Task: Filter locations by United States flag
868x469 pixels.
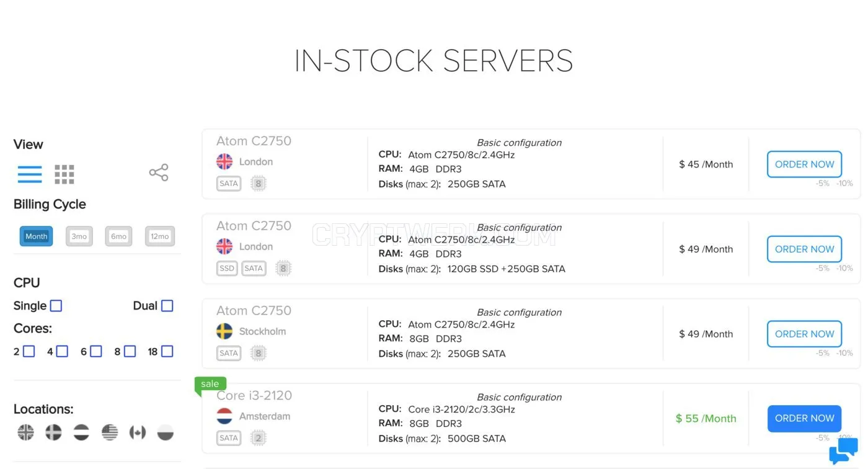Action: coord(110,432)
